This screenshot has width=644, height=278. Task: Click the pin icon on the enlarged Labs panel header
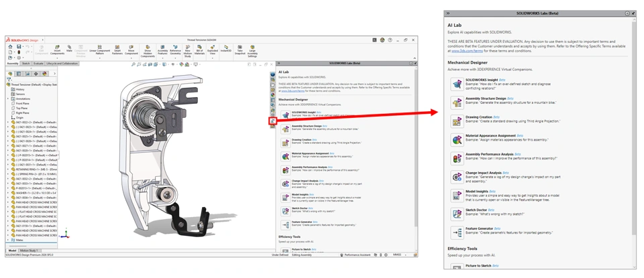click(x=633, y=13)
